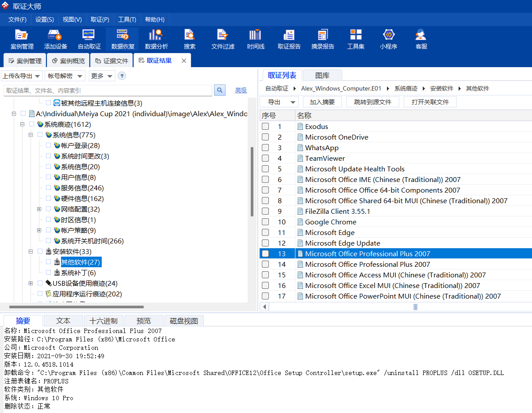Open the 更多 dropdown
Image resolution: width=532 pixels, height=413 pixels.
(102, 76)
